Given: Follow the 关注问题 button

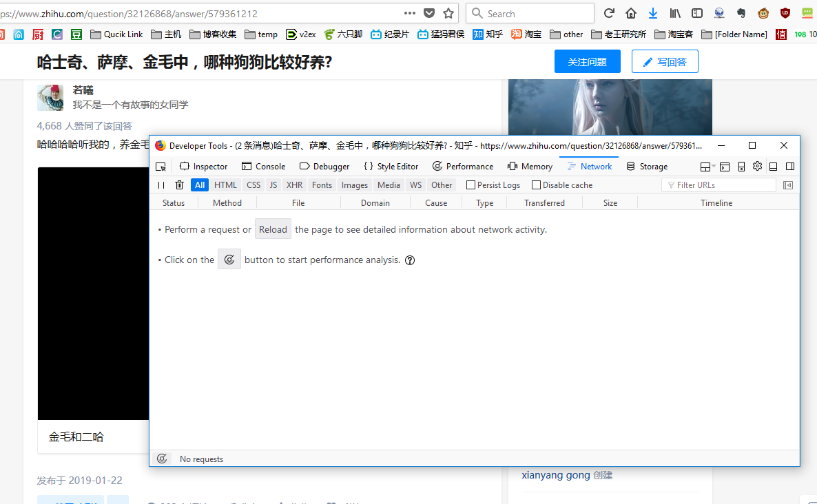Looking at the screenshot, I should tap(587, 61).
